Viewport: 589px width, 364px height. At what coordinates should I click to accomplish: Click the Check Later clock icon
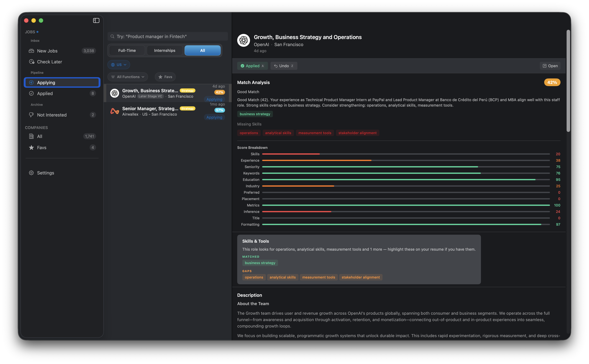tap(32, 62)
